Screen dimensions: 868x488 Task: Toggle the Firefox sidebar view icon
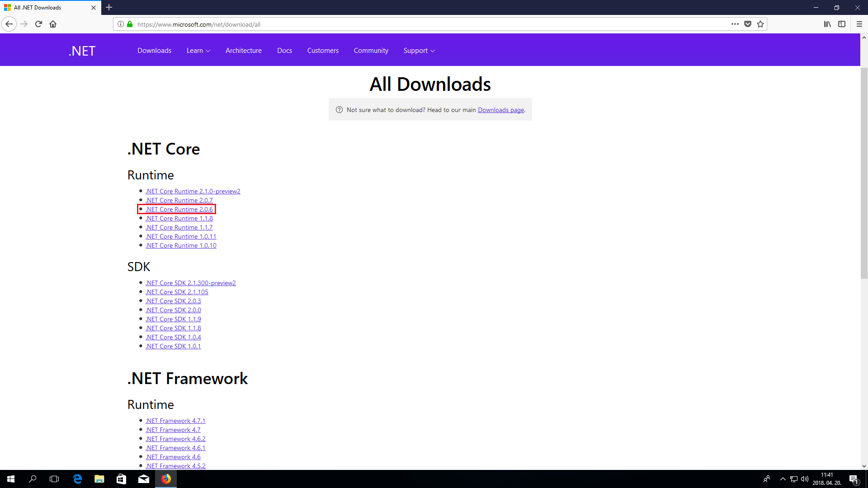pos(842,24)
